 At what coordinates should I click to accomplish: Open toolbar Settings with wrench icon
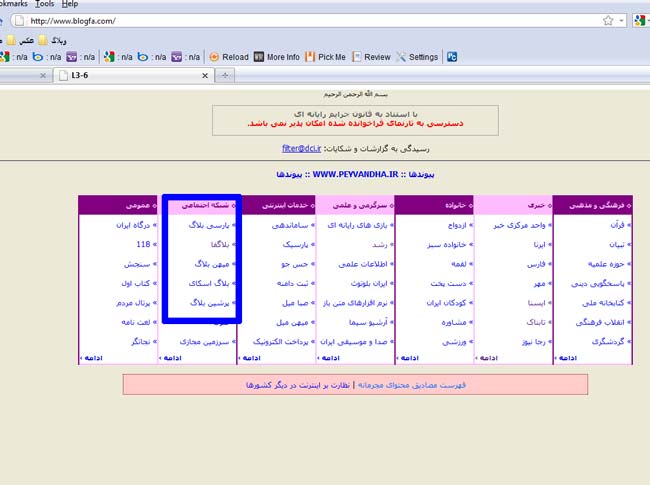coord(417,57)
